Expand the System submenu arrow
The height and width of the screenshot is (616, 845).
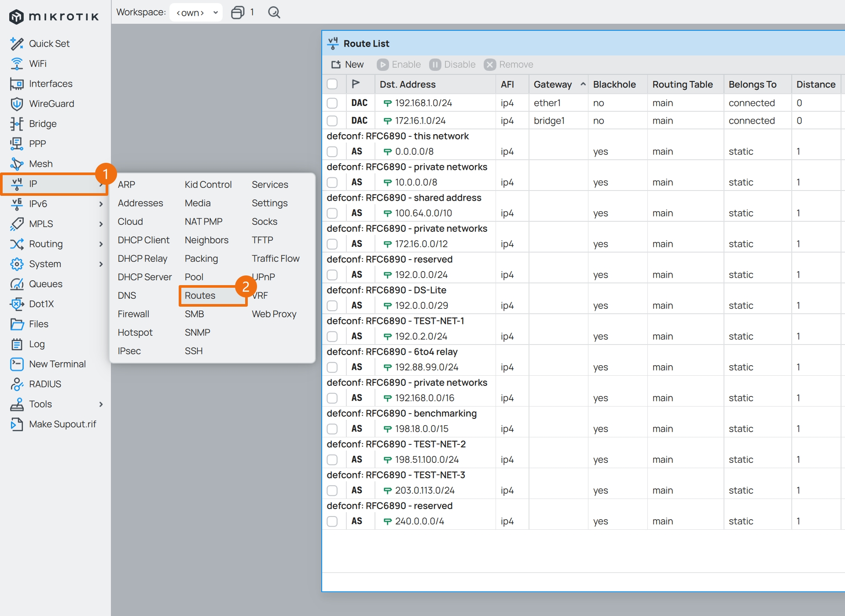101,264
